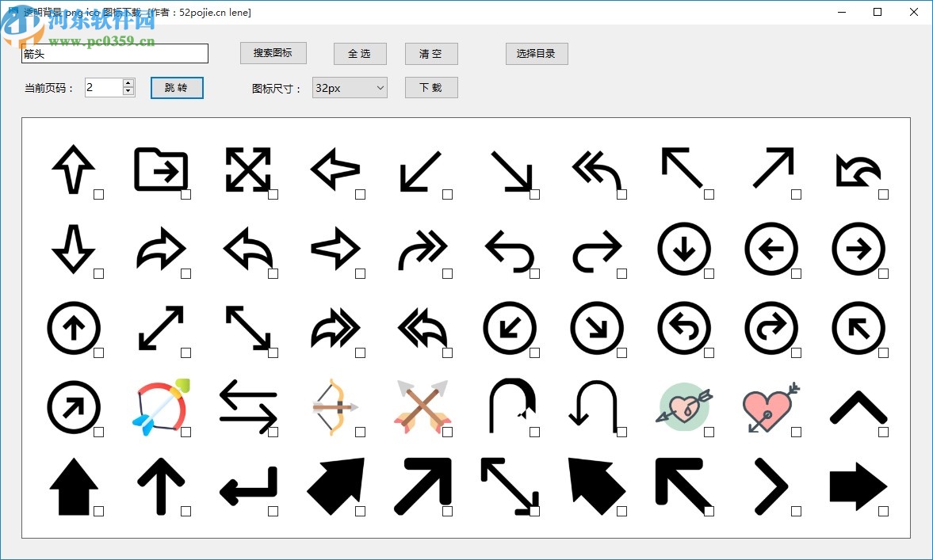This screenshot has height=560, width=933.
Task: Click the circled up-right arrow icon
Action: (74, 407)
